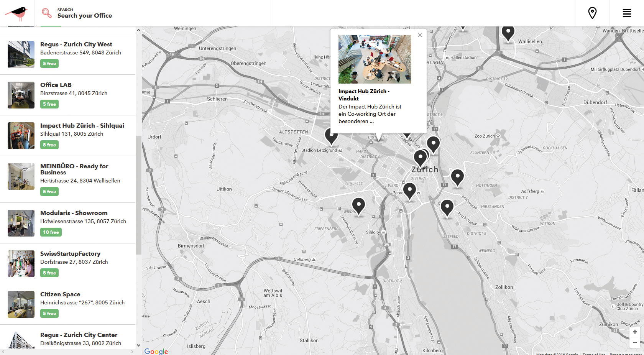The height and width of the screenshot is (355, 644).
Task: Click the magnifying glass search icon
Action: [x=46, y=13]
